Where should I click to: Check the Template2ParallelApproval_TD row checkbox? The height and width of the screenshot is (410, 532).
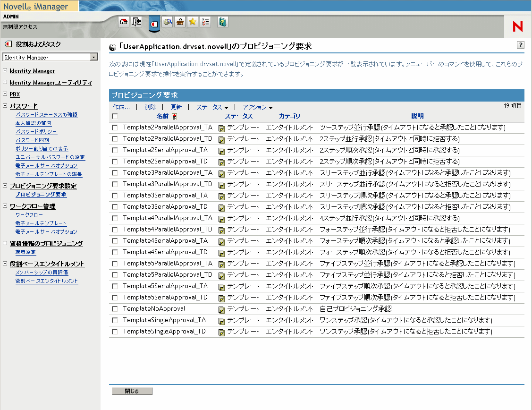(x=115, y=139)
